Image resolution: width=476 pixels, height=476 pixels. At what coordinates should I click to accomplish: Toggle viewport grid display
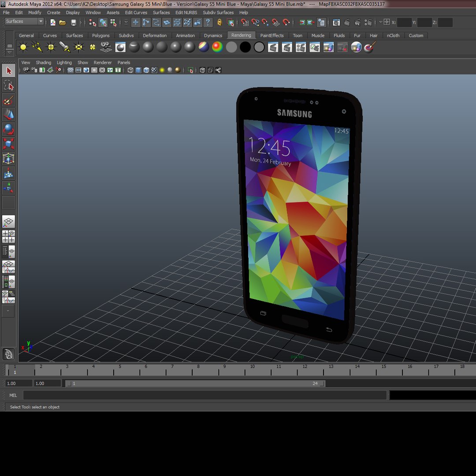(70, 70)
